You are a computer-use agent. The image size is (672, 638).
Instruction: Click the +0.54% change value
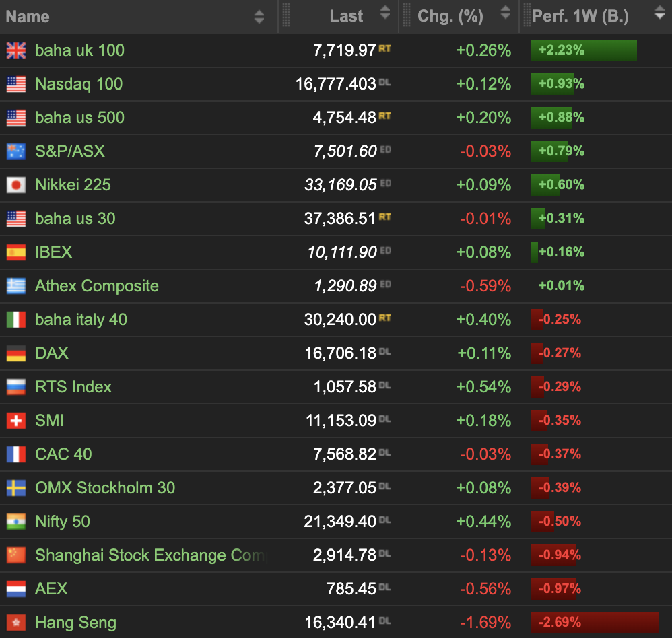[483, 387]
